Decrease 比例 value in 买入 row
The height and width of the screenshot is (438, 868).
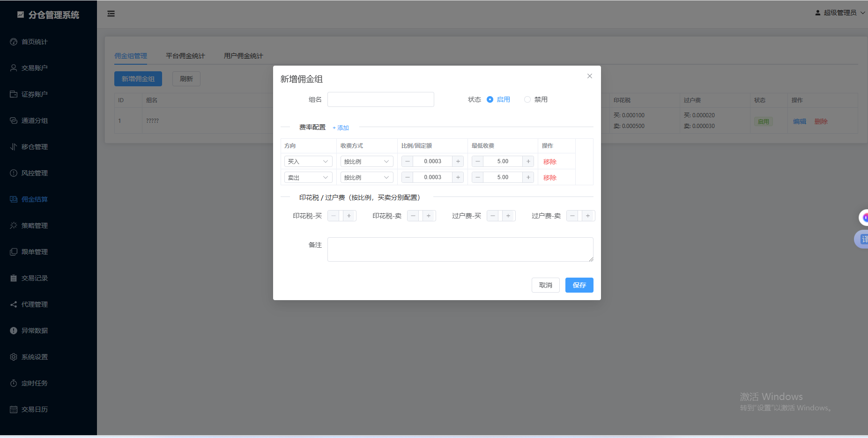[x=408, y=161]
